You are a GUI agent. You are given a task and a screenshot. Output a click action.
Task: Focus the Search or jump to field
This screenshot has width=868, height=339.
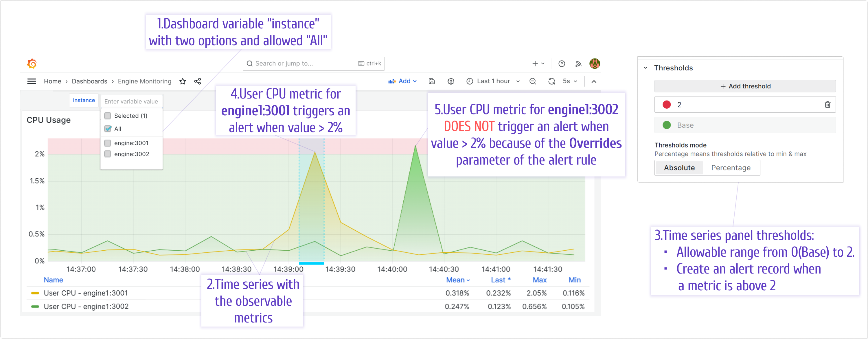point(313,64)
